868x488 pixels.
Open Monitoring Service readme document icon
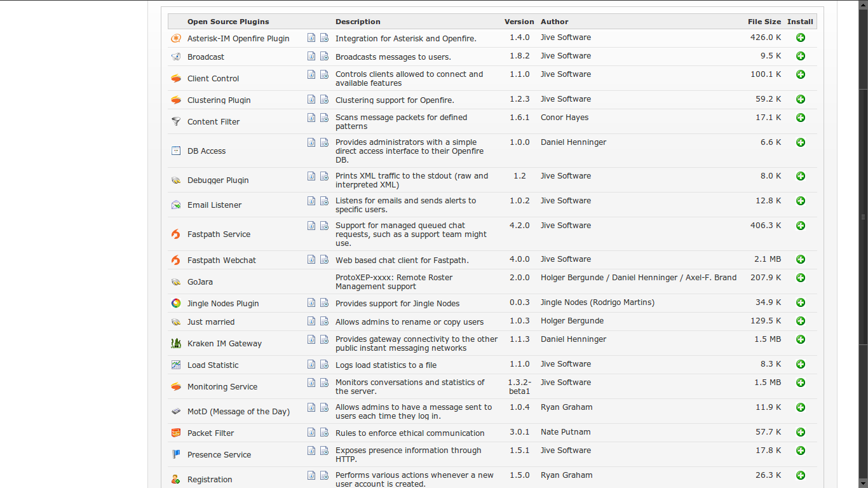(311, 383)
